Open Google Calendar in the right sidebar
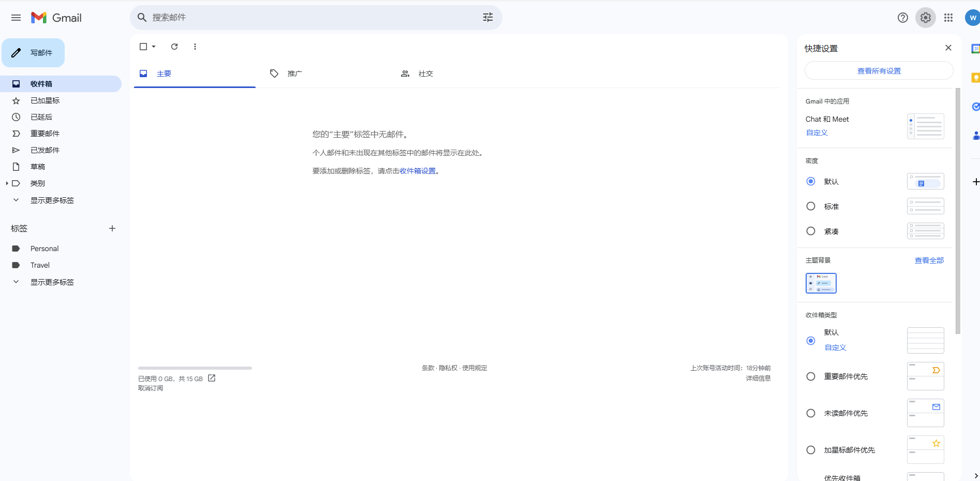The width and height of the screenshot is (980, 481). click(975, 49)
